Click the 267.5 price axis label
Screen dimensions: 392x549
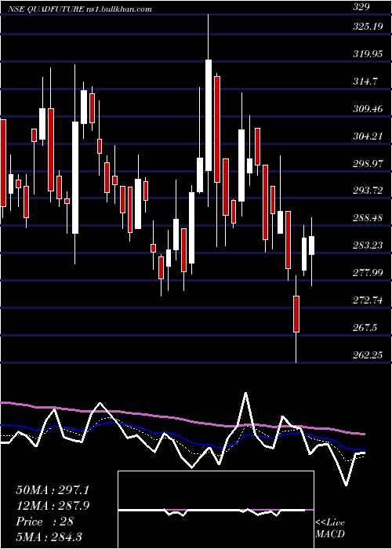pos(365,328)
